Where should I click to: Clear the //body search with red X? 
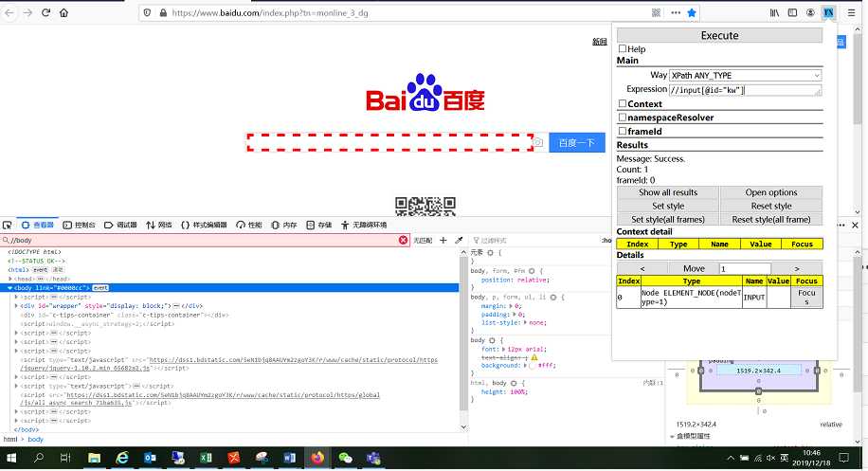point(403,240)
